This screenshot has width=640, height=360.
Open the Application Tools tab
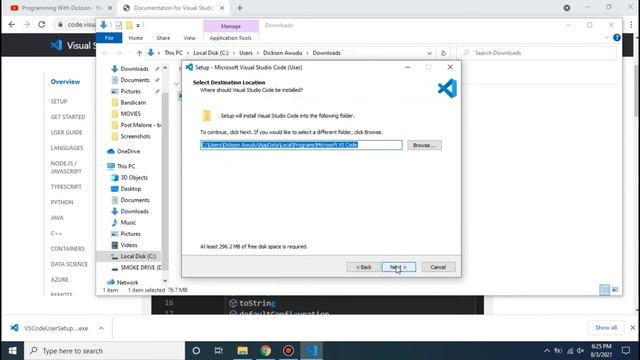(231, 38)
